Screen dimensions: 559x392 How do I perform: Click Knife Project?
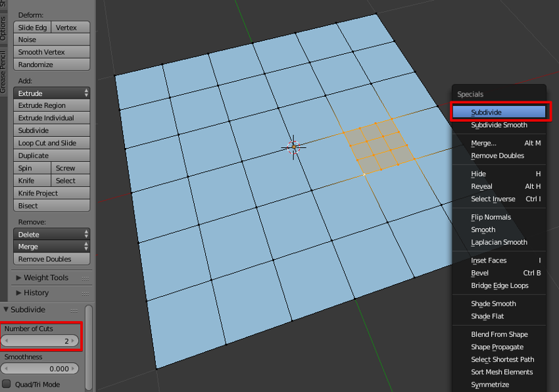click(x=52, y=193)
